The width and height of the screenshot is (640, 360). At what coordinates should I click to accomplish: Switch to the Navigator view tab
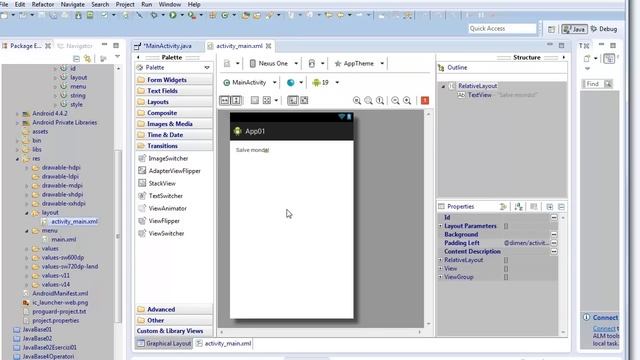point(76,46)
